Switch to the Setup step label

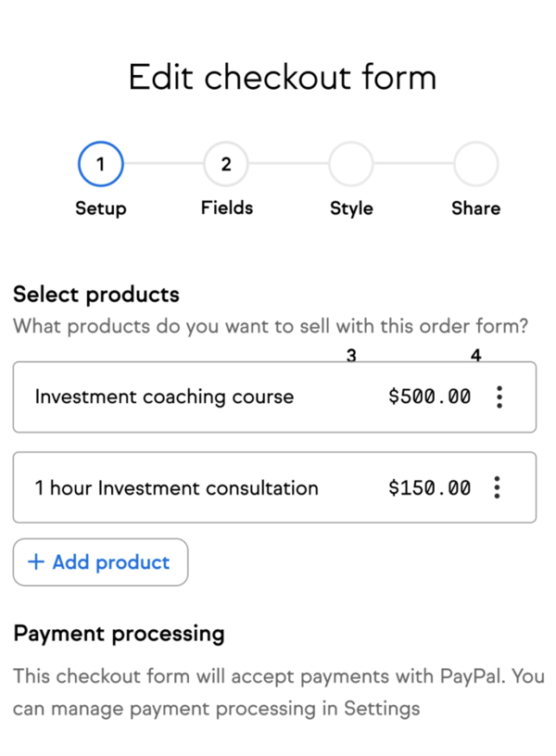tap(100, 208)
